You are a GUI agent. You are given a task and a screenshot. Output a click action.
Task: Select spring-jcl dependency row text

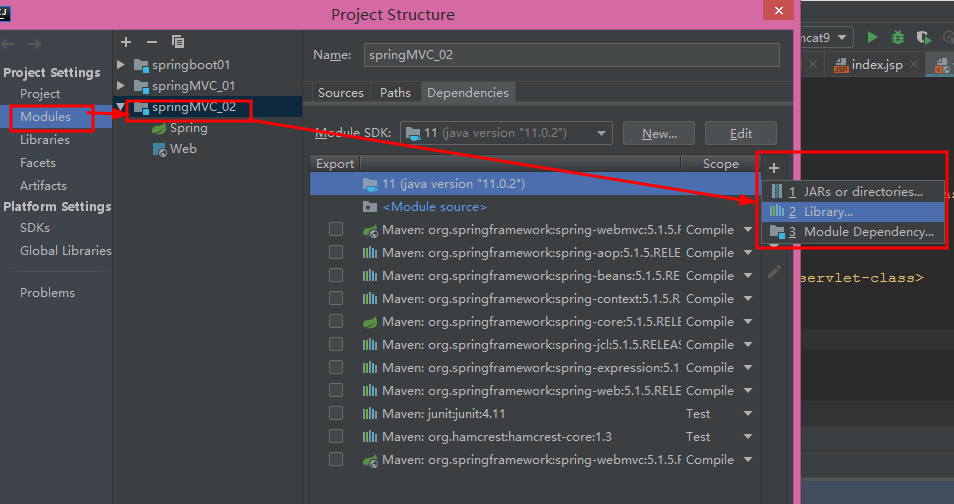coord(531,345)
